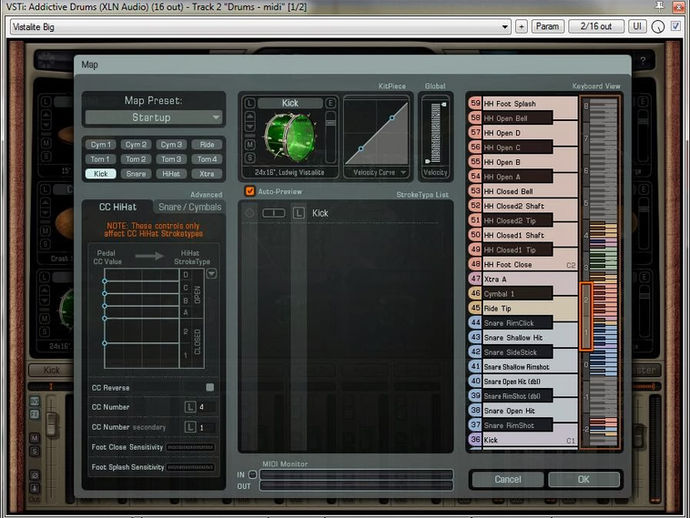Click the split icon in Kick stroke row
690x518 pixels.
[x=274, y=213]
